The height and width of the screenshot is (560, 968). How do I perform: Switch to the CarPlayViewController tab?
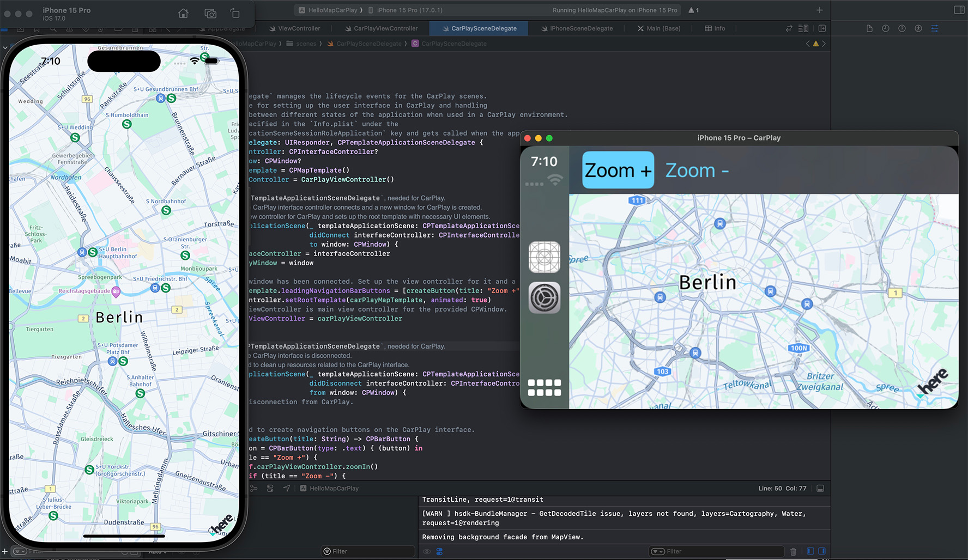381,28
